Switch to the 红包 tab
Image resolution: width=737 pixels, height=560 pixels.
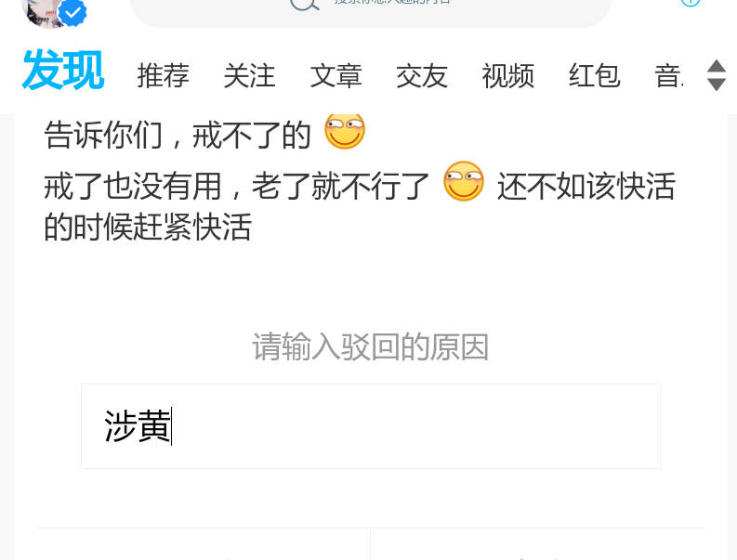click(x=594, y=75)
